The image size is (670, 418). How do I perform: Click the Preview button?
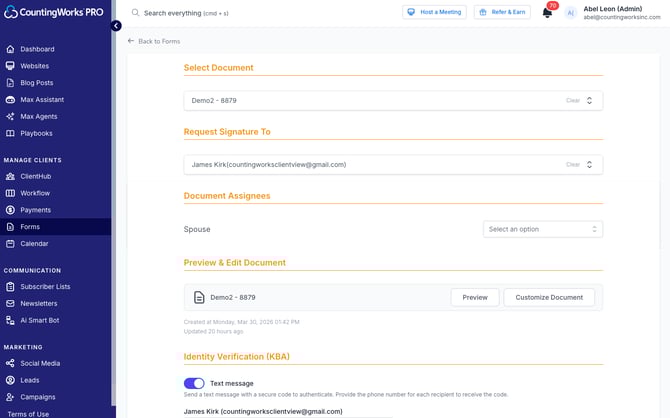coord(475,297)
